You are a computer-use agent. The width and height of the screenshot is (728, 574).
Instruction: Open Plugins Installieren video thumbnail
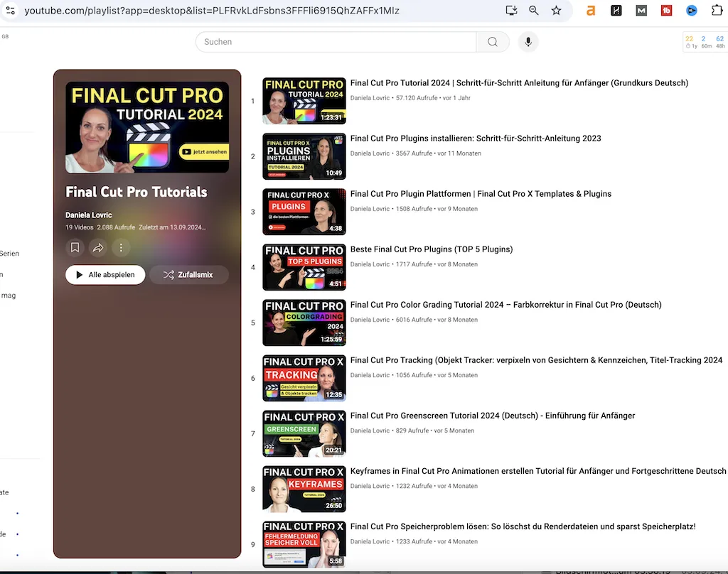[304, 156]
